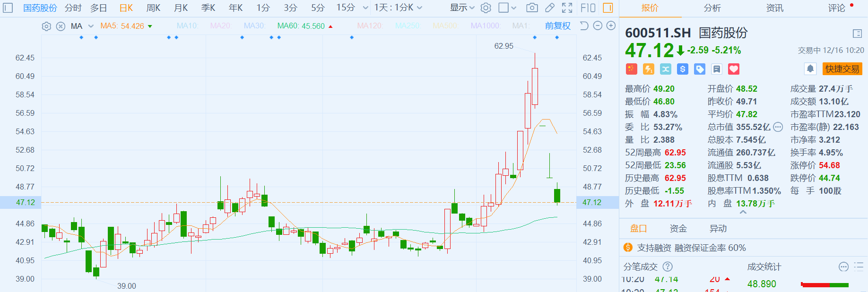Expand the 1天:1分K period dropdown
Viewport: 868px width, 292px height.
point(398,8)
